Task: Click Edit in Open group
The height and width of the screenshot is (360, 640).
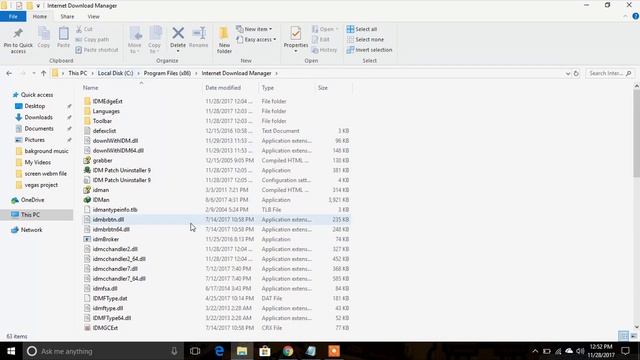Action: pos(321,40)
